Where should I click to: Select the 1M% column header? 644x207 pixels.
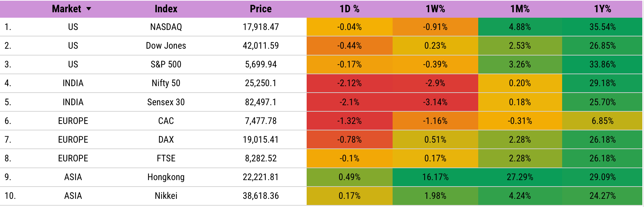(x=520, y=9)
